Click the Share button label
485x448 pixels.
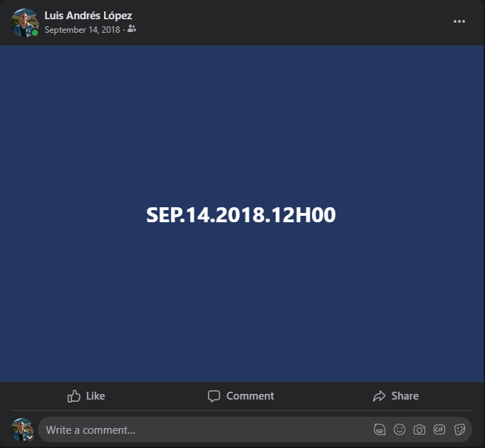(405, 396)
